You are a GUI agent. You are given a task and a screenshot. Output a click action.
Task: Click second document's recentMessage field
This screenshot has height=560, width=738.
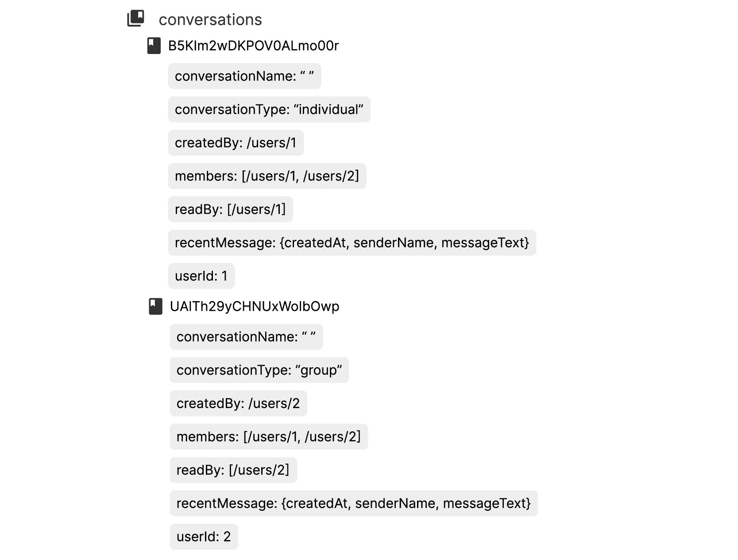coord(354,503)
